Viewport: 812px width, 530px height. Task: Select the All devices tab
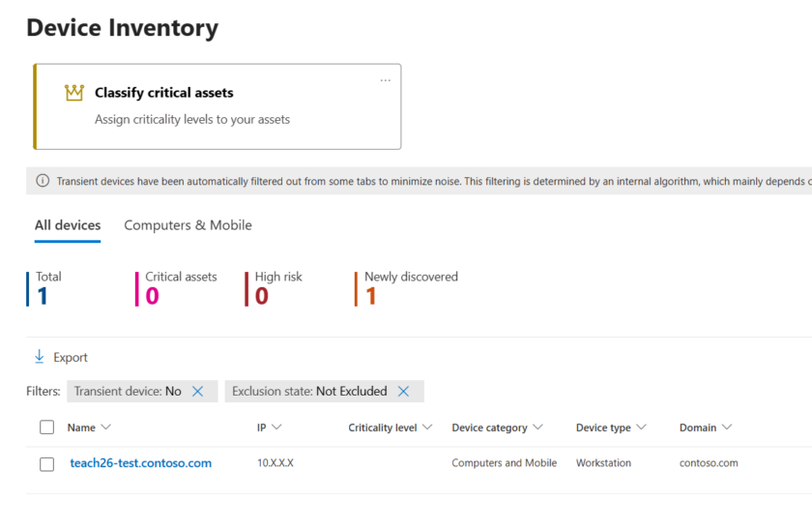tap(68, 225)
